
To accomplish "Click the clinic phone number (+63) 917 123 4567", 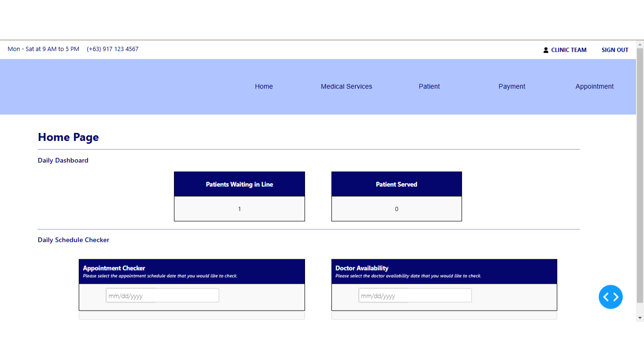I will [x=113, y=49].
